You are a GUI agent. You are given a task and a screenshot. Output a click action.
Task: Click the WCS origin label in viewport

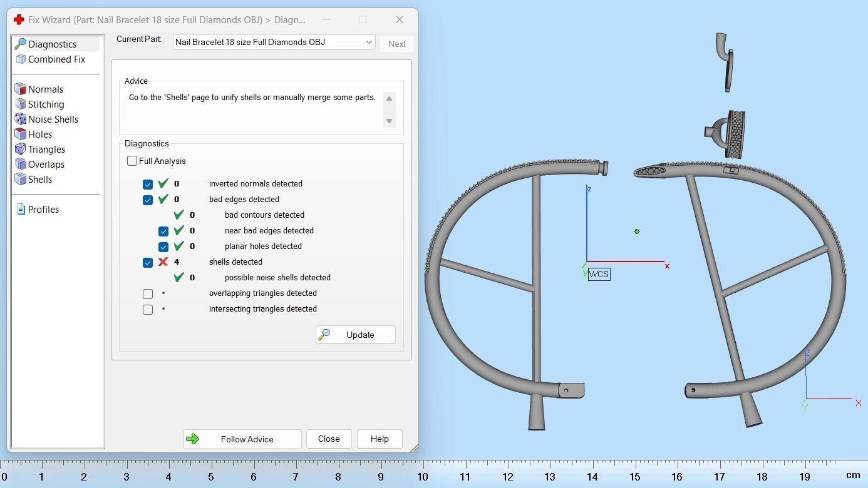[x=599, y=274]
